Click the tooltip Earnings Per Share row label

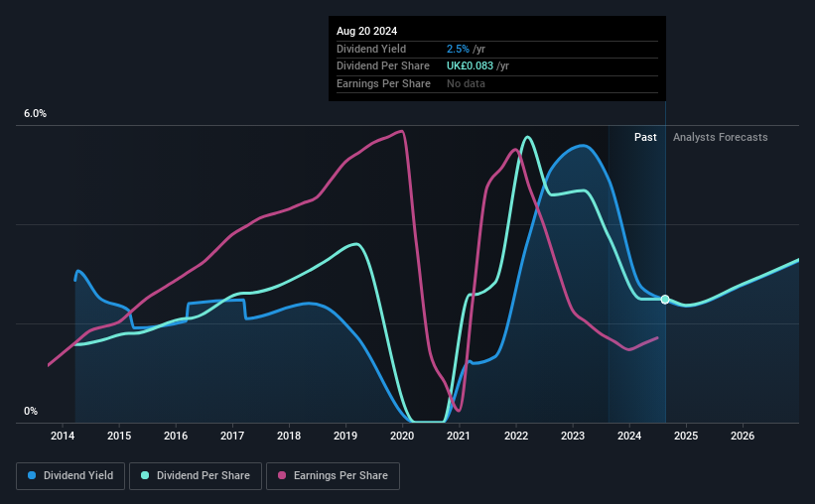383,83
